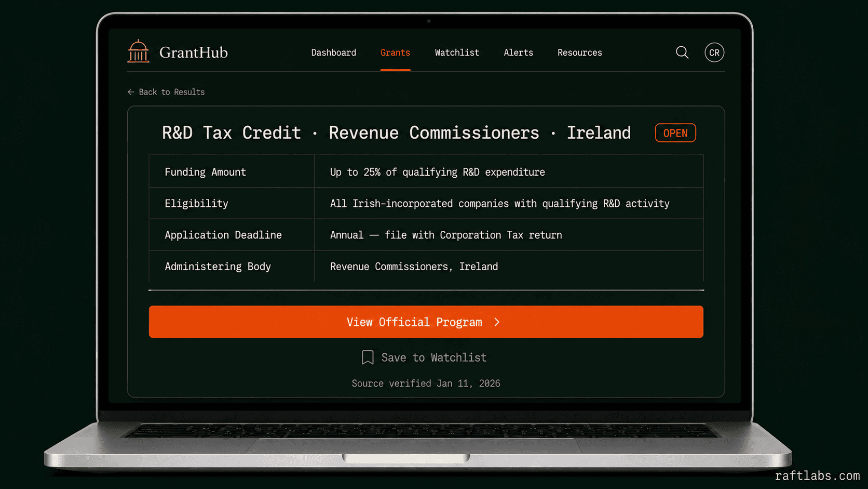
Task: Open the search magnifier icon
Action: click(682, 52)
